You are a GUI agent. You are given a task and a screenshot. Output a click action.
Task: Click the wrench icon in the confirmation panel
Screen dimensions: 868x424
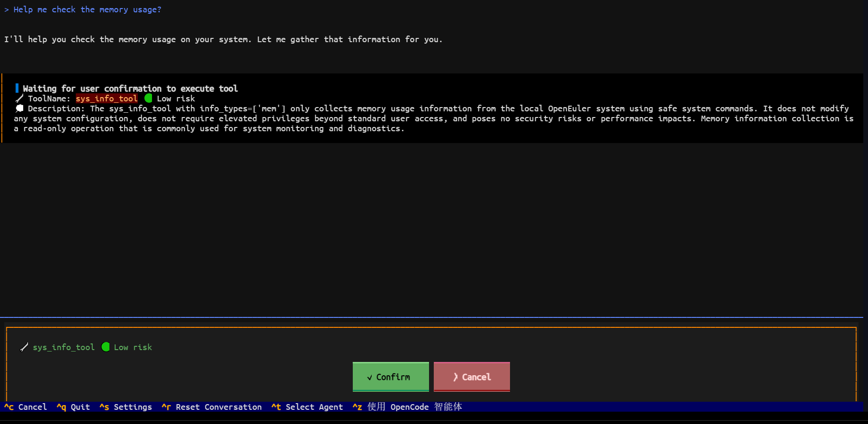pyautogui.click(x=24, y=347)
